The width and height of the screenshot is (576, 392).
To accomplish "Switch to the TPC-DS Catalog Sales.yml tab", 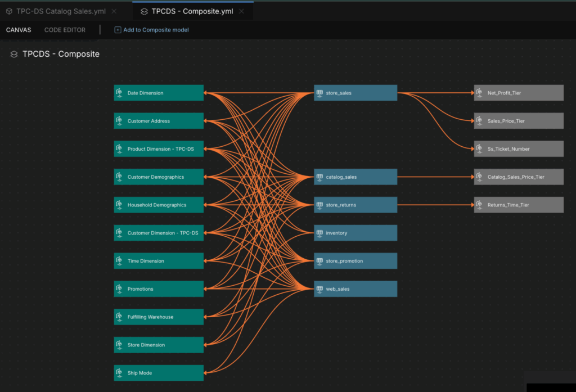I will 61,11.
